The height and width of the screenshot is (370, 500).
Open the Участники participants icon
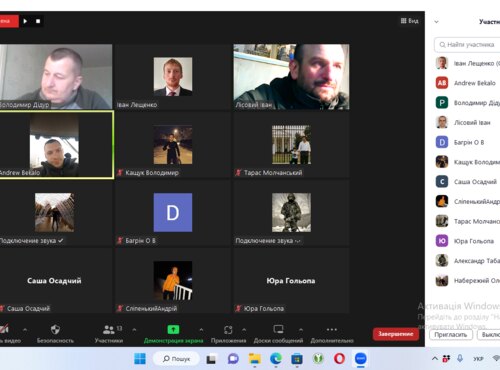(x=109, y=330)
